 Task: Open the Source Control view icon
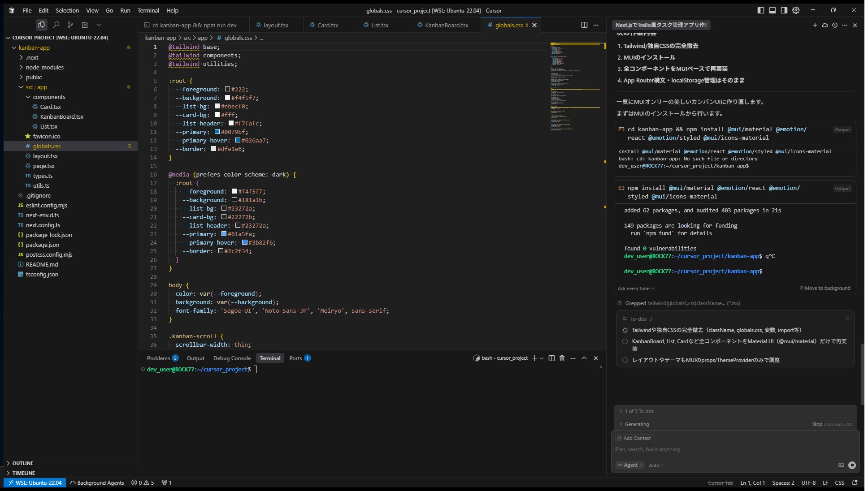click(70, 25)
